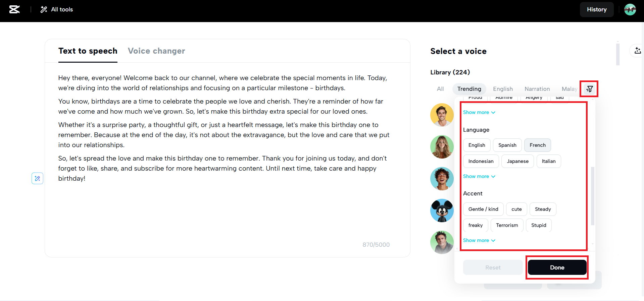Select the Mickey Mouse voice avatar

point(442,210)
